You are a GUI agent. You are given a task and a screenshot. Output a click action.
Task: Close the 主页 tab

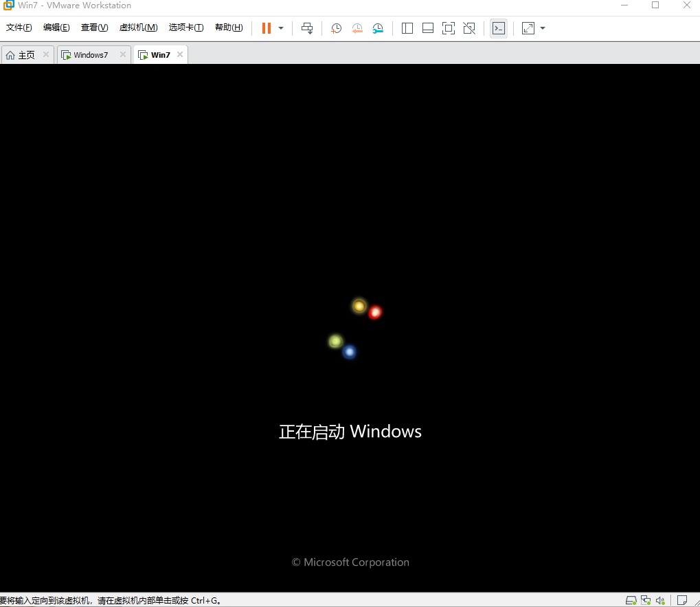[45, 54]
